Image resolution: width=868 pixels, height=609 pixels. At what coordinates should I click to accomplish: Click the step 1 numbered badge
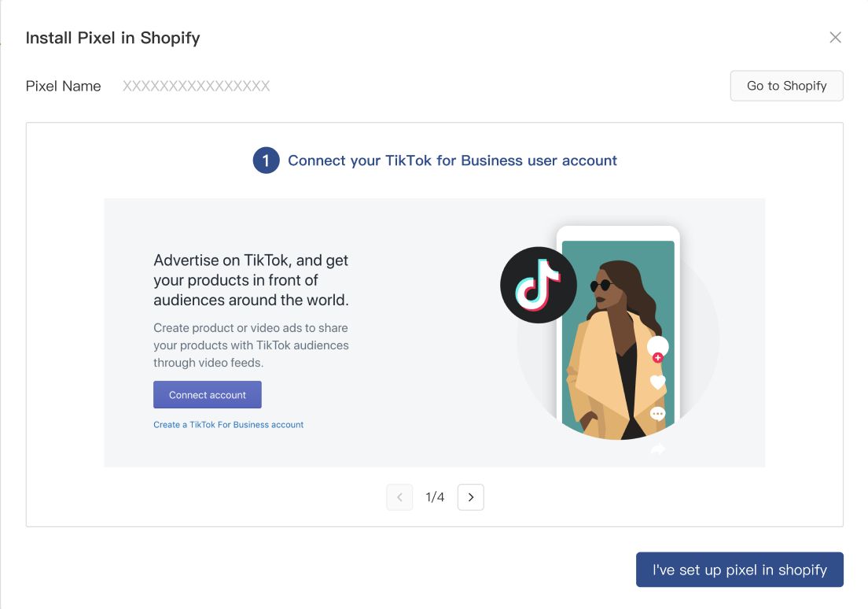click(266, 160)
